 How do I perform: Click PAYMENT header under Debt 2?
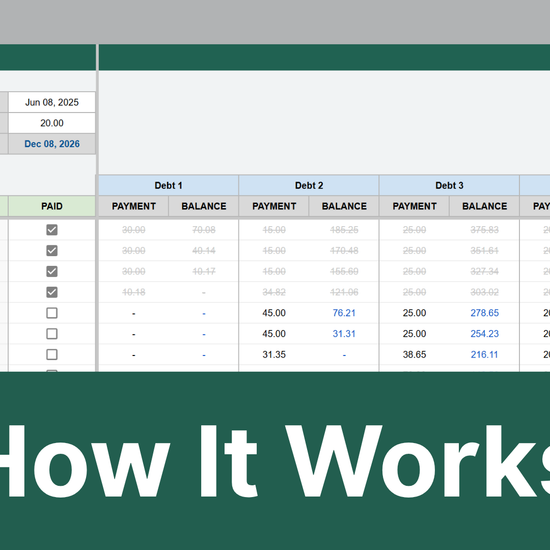click(x=274, y=206)
